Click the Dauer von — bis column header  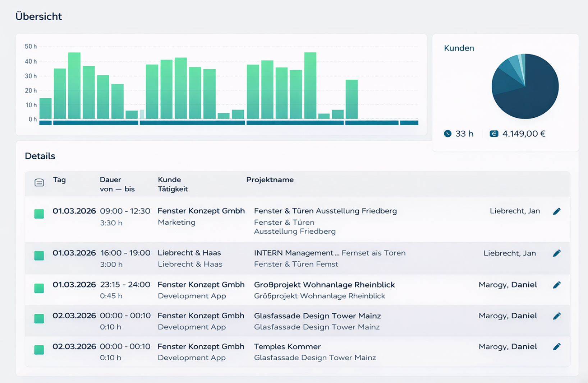[x=117, y=184]
